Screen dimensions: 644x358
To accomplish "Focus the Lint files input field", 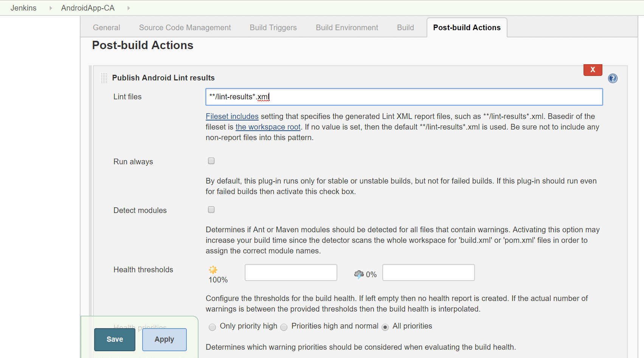I will click(x=404, y=97).
